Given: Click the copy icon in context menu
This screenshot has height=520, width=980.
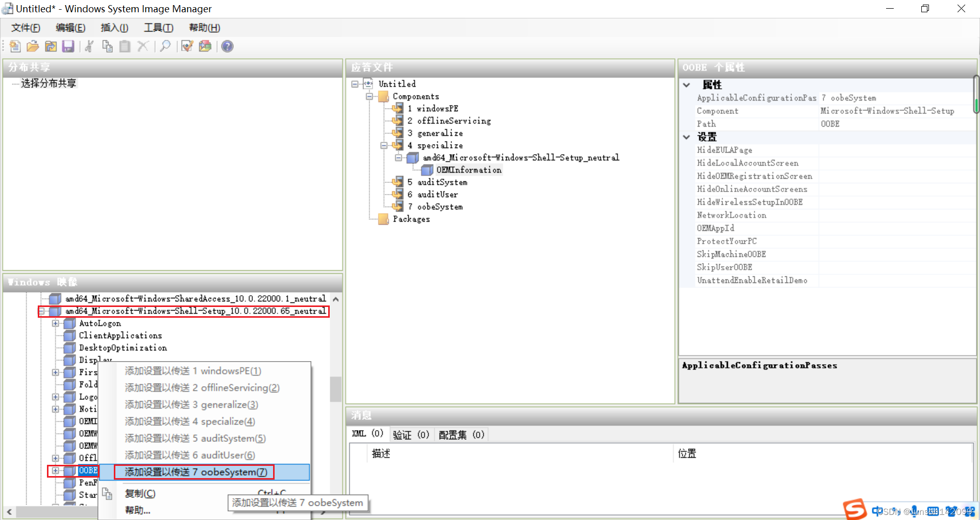Looking at the screenshot, I should (x=107, y=493).
